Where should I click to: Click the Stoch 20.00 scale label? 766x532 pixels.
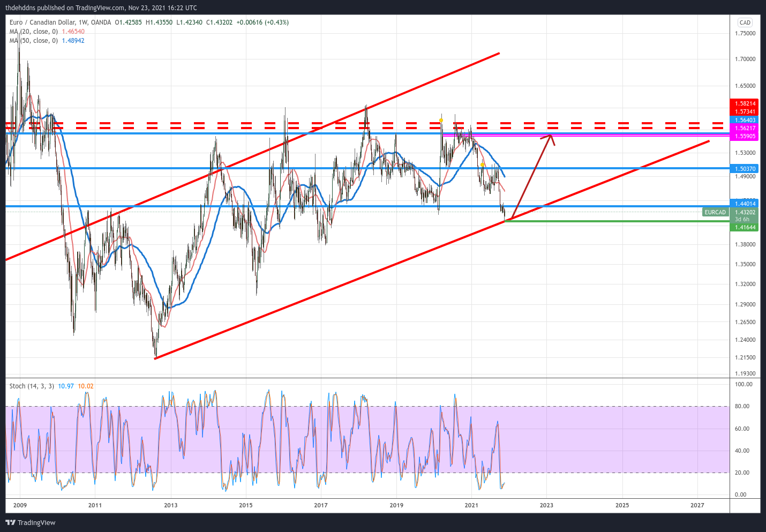point(742,473)
